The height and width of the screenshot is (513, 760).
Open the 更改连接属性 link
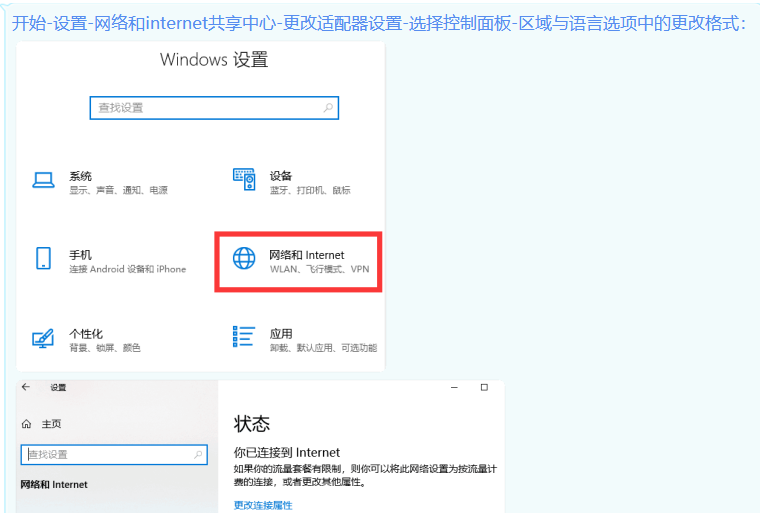pyautogui.click(x=263, y=505)
